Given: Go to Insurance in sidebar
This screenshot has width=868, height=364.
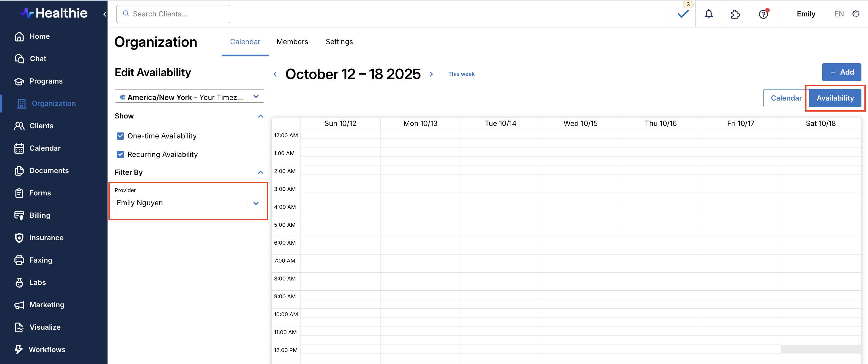Looking at the screenshot, I should pos(46,237).
